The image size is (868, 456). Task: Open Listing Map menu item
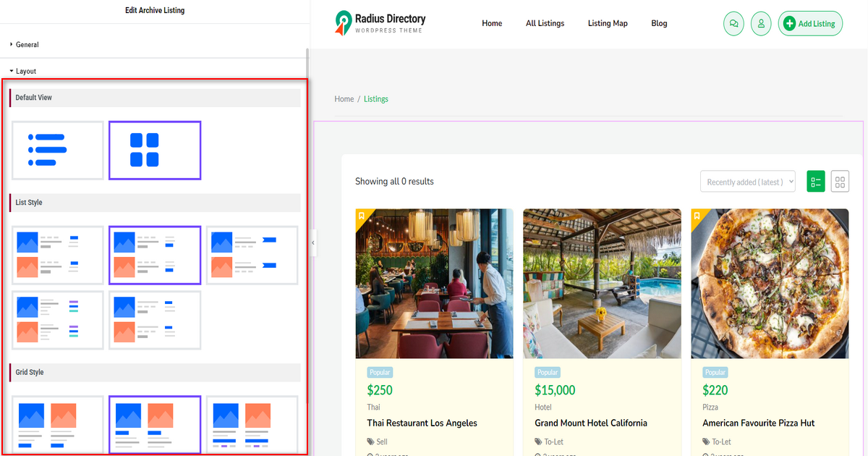[x=608, y=23]
